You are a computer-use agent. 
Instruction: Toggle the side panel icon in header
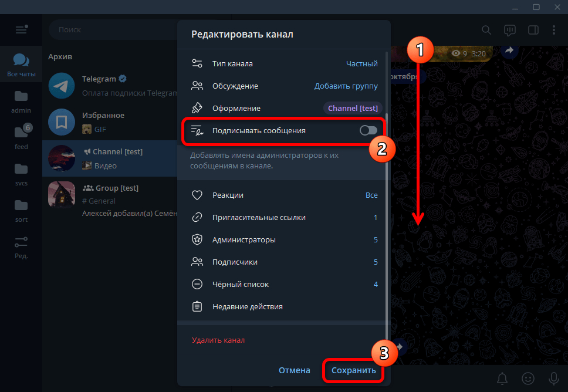pyautogui.click(x=533, y=30)
